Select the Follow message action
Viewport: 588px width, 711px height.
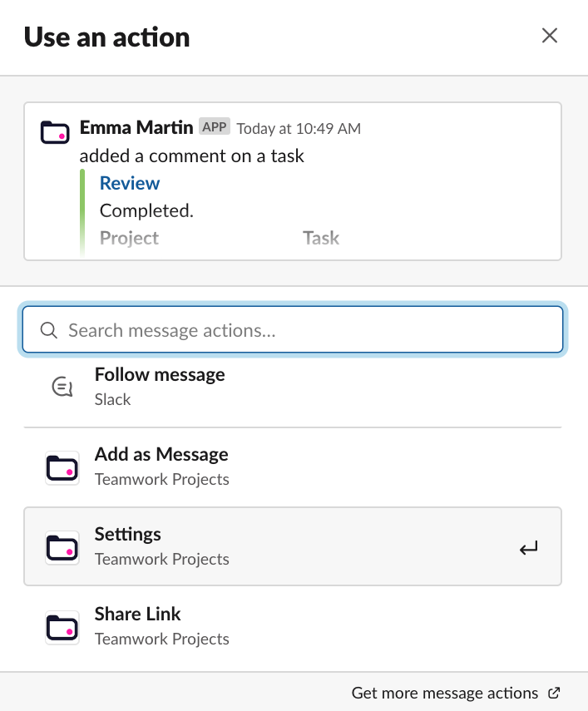pos(293,387)
